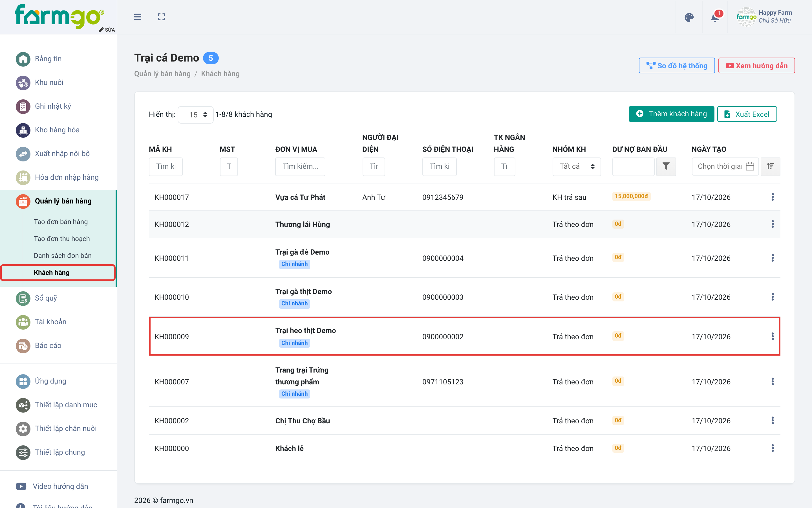Open Happy Farm user profile menu

click(x=764, y=17)
